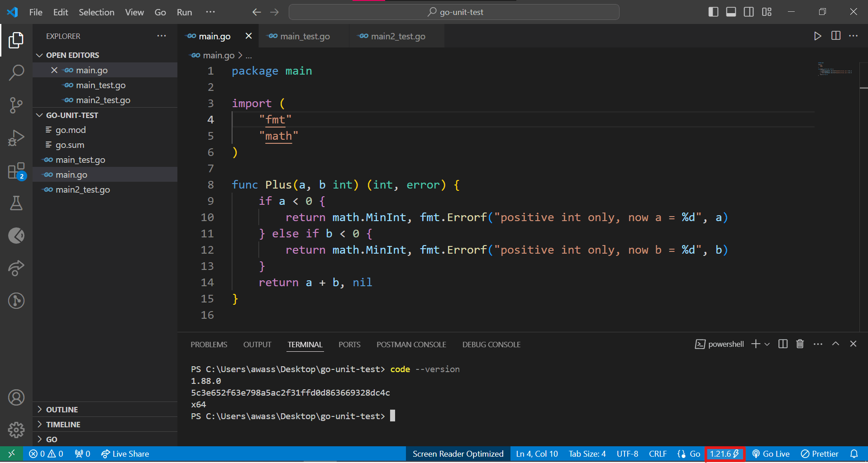Image resolution: width=868 pixels, height=463 pixels.
Task: Open the Git Graph icon in activity bar
Action: (16, 301)
